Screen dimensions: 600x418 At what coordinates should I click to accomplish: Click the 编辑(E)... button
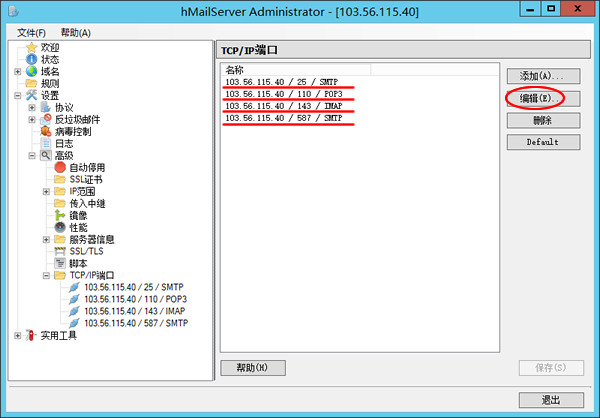tap(543, 98)
